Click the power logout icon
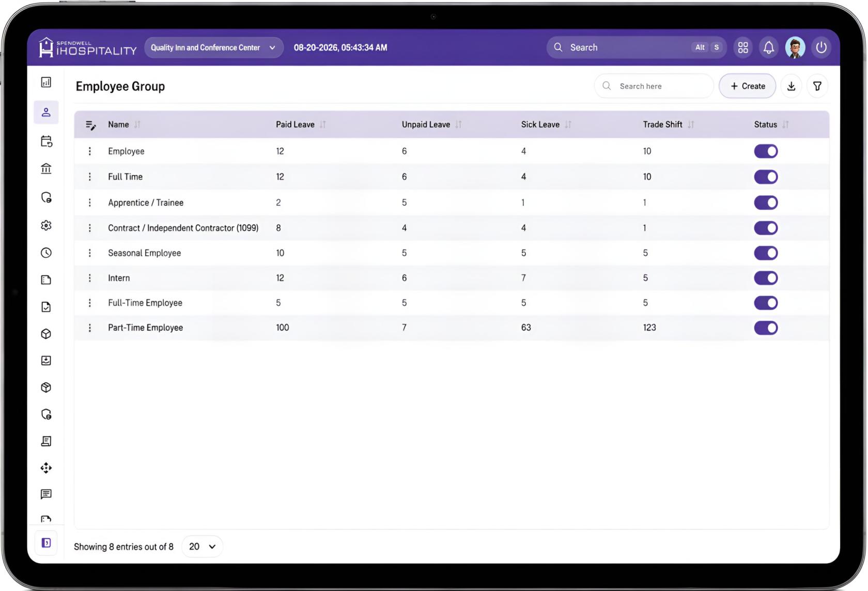 tap(821, 48)
